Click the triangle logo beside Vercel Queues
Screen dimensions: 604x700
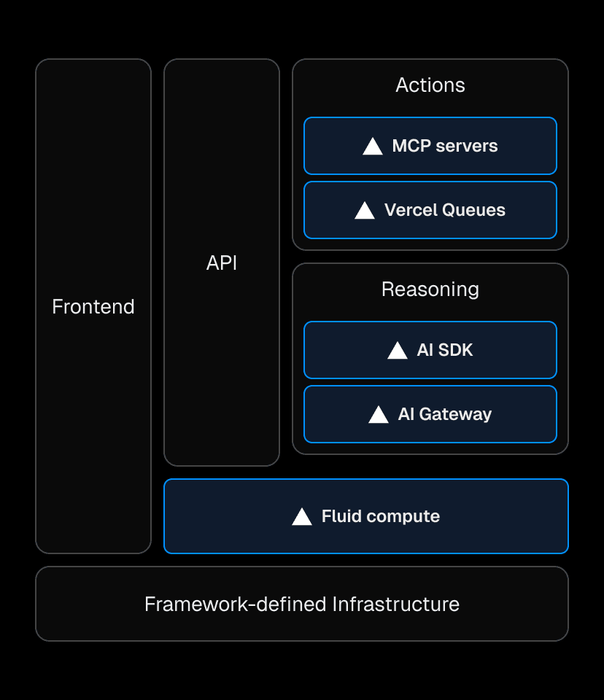pyautogui.click(x=365, y=211)
